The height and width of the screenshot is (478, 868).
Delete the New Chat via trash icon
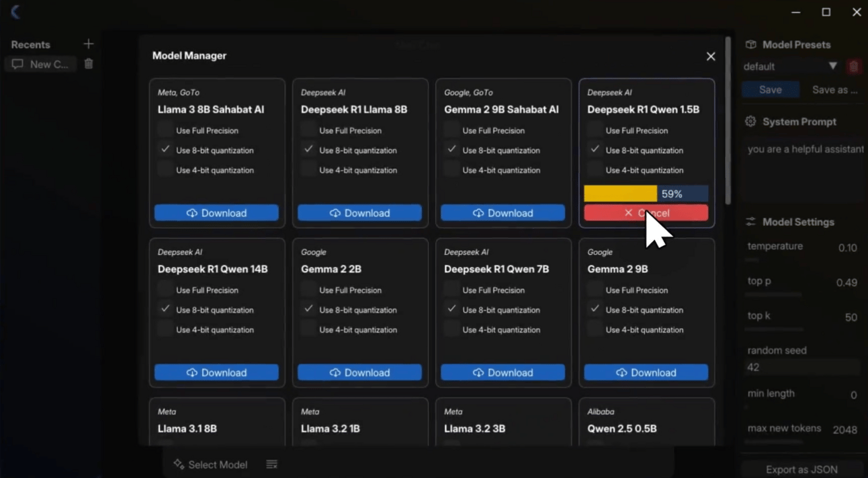click(x=89, y=64)
